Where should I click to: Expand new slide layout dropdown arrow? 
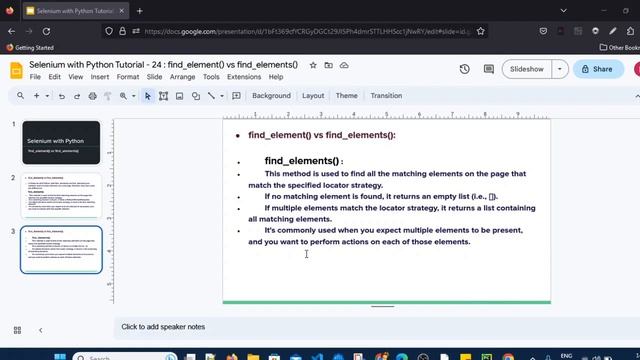[x=47, y=96]
